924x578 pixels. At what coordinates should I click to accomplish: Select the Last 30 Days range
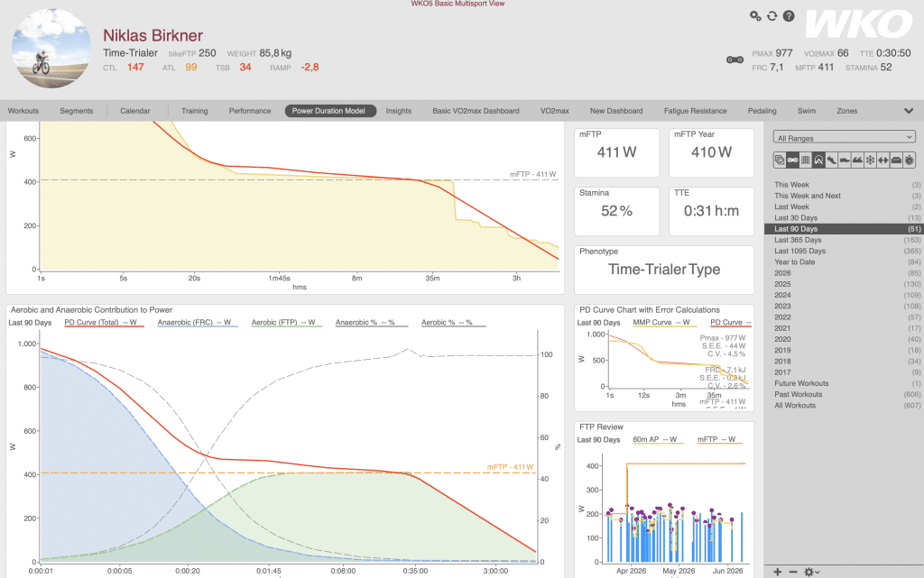[844, 218]
